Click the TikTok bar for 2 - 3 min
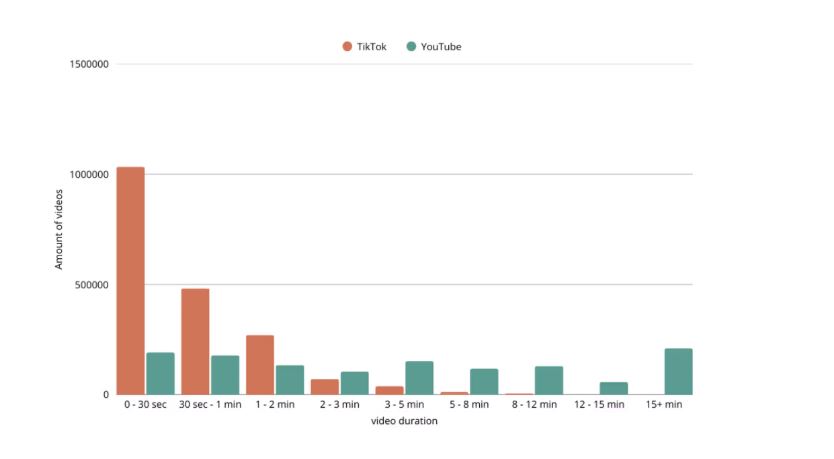The image size is (834, 459). [325, 387]
